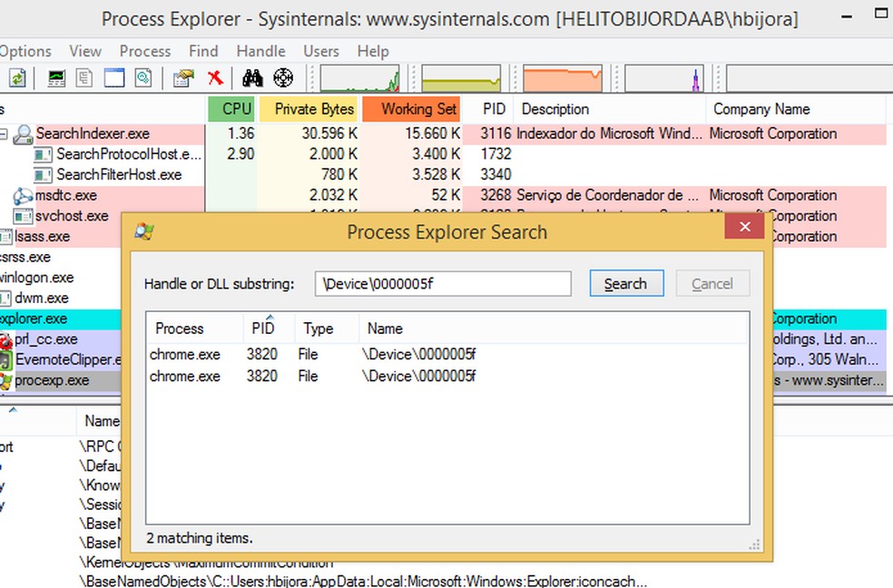Open the Users menu
The image size is (893, 588).
pos(320,52)
